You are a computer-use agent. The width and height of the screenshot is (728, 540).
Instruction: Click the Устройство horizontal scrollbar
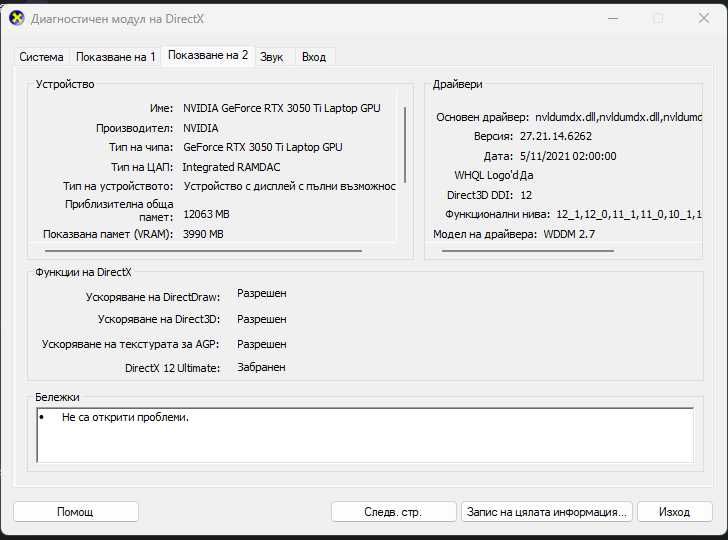203,251
